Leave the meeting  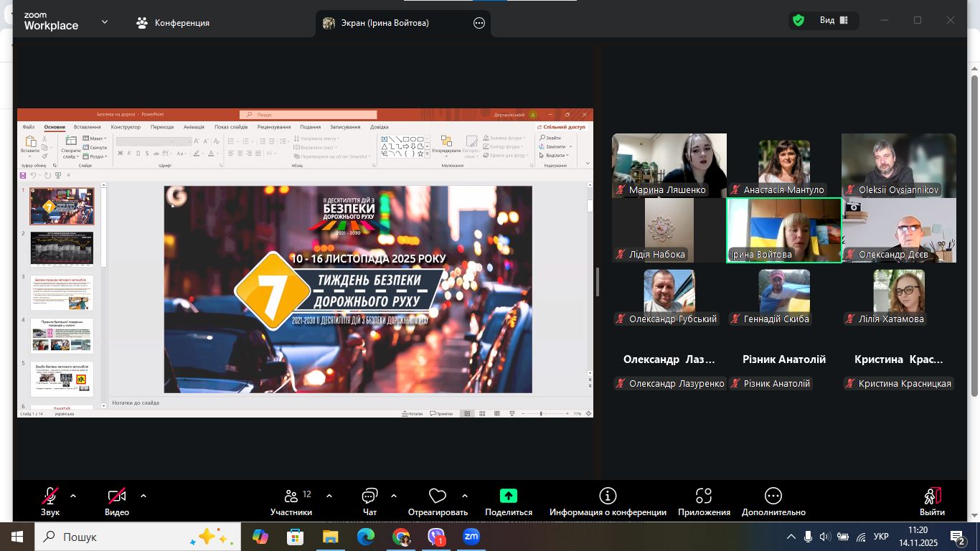[932, 501]
